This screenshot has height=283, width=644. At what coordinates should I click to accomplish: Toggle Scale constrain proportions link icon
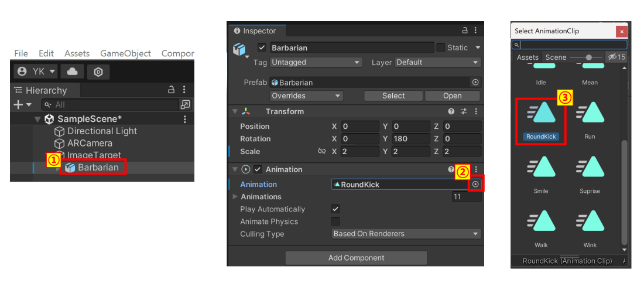pyautogui.click(x=322, y=151)
